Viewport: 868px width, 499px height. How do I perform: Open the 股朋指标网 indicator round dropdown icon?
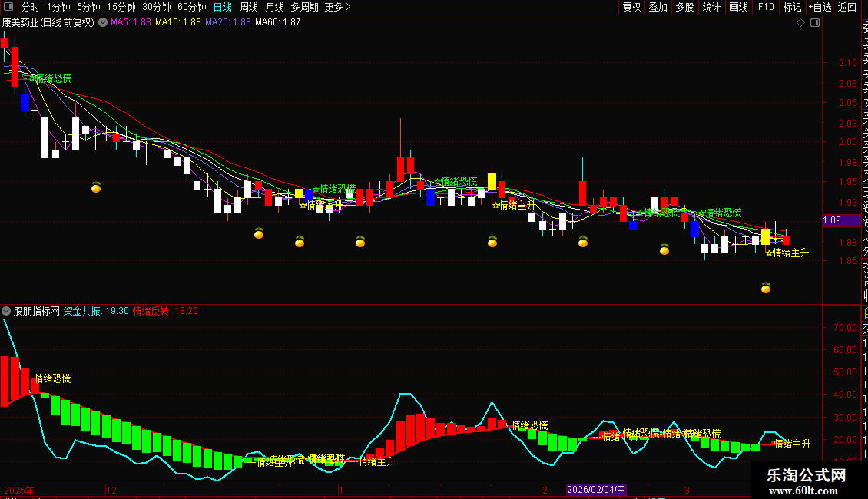[x=6, y=311]
